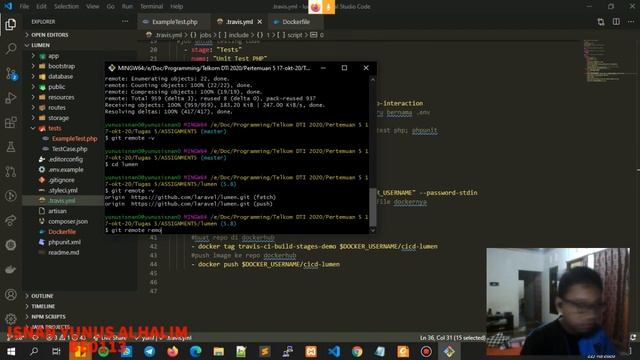This screenshot has width=640, height=360.
Task: Open the Help menu
Action: (176, 7)
